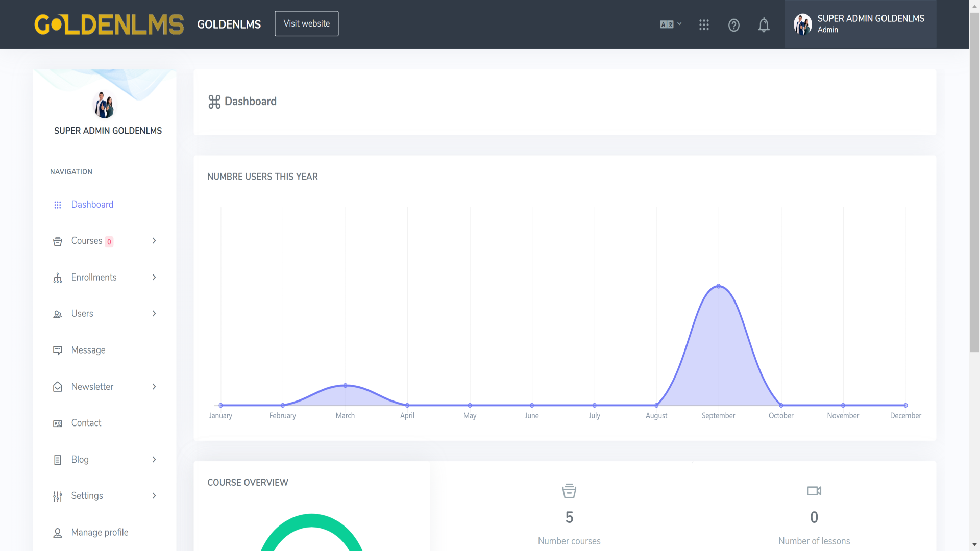This screenshot has width=980, height=551.
Task: Click the Number of lessons camera icon
Action: pos(814,491)
